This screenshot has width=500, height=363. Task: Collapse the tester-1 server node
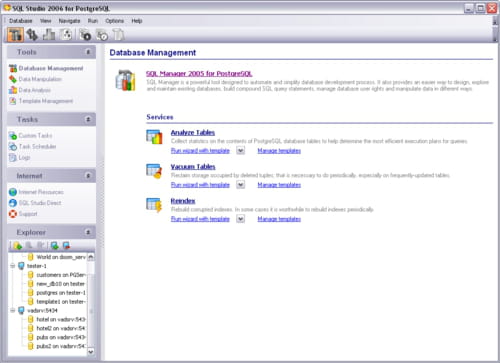[x=13, y=266]
